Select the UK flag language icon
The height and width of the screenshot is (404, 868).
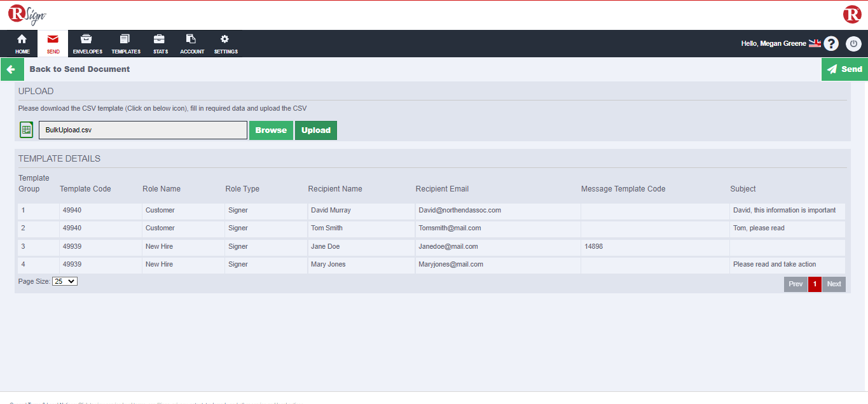tap(815, 43)
